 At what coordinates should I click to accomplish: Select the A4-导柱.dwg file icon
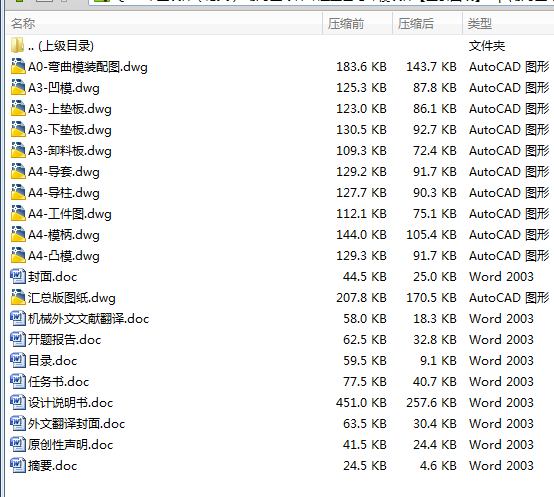(x=18, y=193)
